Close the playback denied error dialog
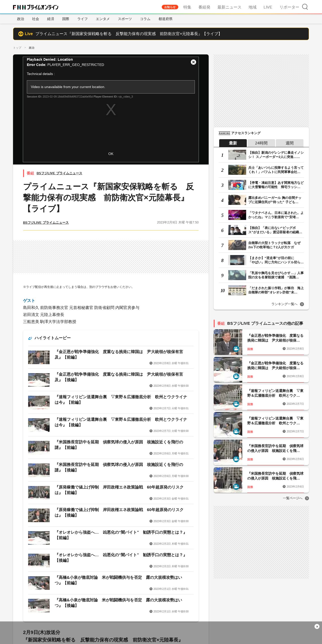 [193, 62]
